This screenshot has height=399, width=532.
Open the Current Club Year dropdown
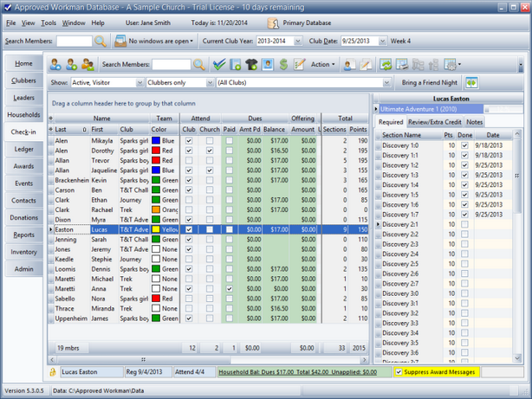[297, 41]
